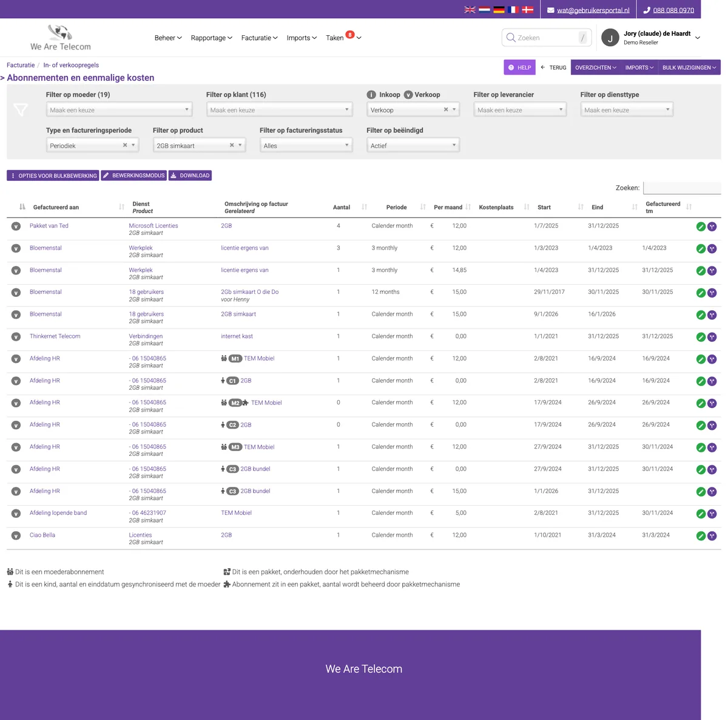This screenshot has width=728, height=720.
Task: Click the user avatar with letter J
Action: [x=610, y=38]
